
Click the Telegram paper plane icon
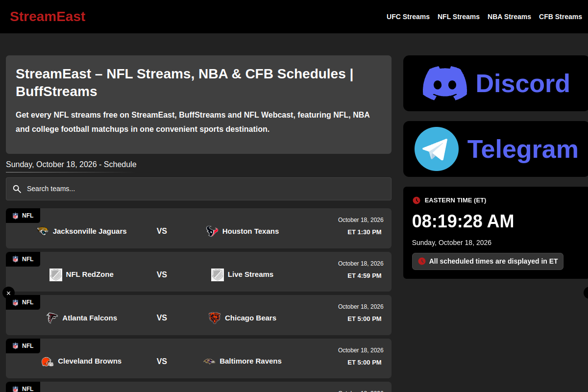tap(437, 149)
